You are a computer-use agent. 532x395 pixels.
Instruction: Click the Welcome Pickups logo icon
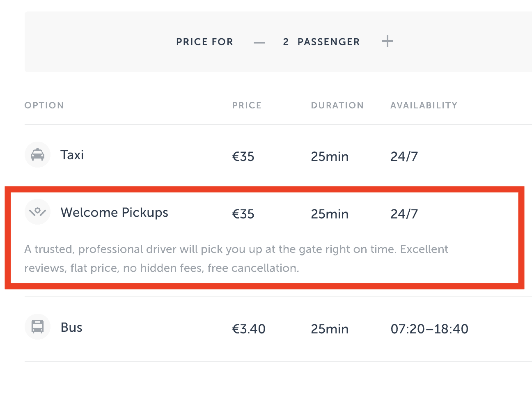point(37,212)
